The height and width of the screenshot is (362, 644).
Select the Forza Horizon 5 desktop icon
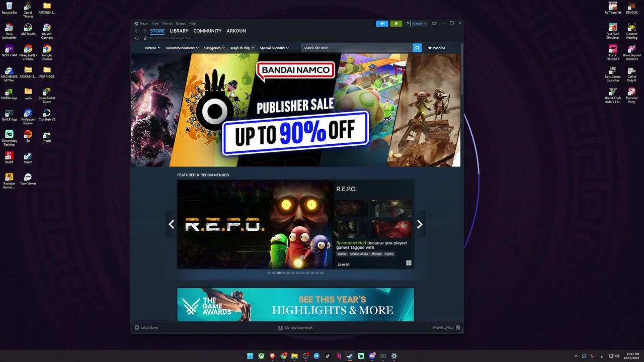(613, 53)
